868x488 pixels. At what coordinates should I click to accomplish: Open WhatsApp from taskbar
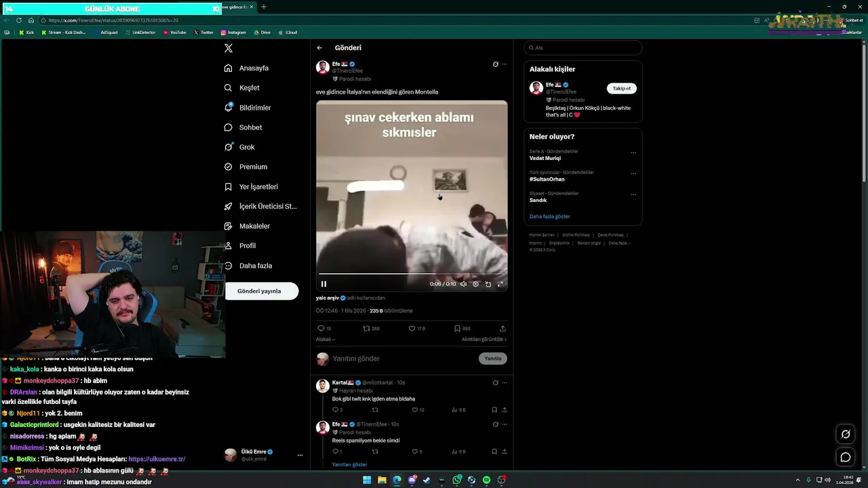point(458,480)
